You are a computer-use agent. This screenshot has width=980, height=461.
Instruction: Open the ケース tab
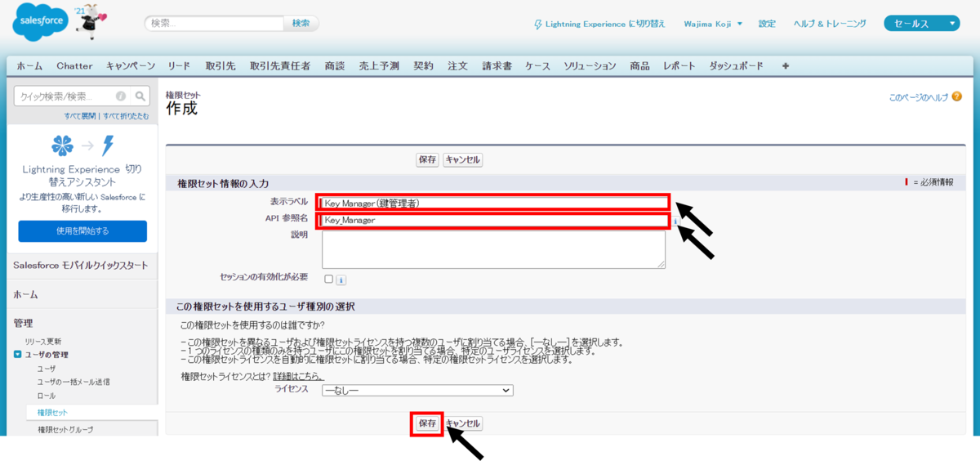tap(537, 66)
